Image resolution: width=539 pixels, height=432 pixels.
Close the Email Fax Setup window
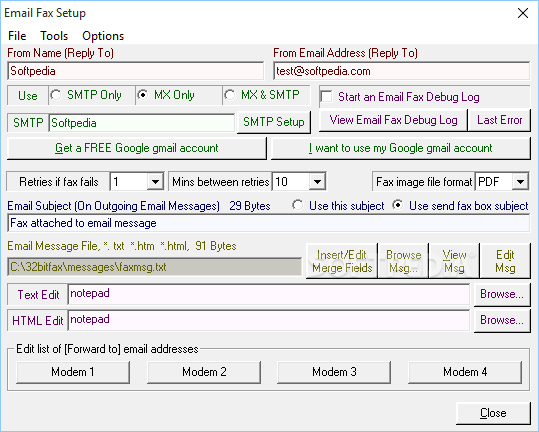[x=523, y=13]
